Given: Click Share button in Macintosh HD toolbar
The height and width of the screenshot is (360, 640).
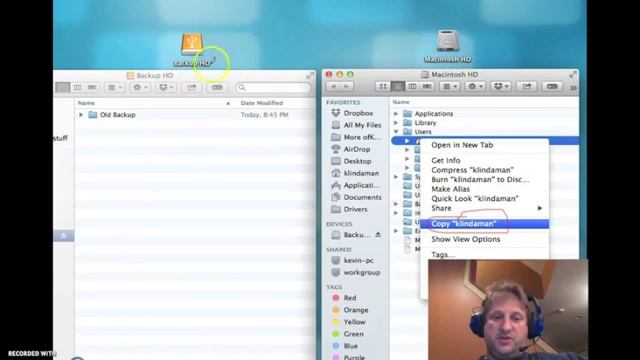Looking at the screenshot, I should [527, 87].
